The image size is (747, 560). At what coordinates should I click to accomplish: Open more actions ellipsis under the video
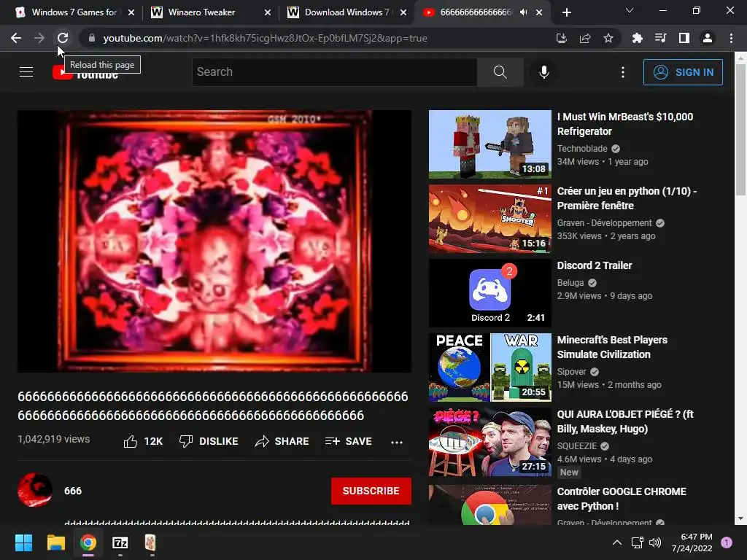point(397,442)
